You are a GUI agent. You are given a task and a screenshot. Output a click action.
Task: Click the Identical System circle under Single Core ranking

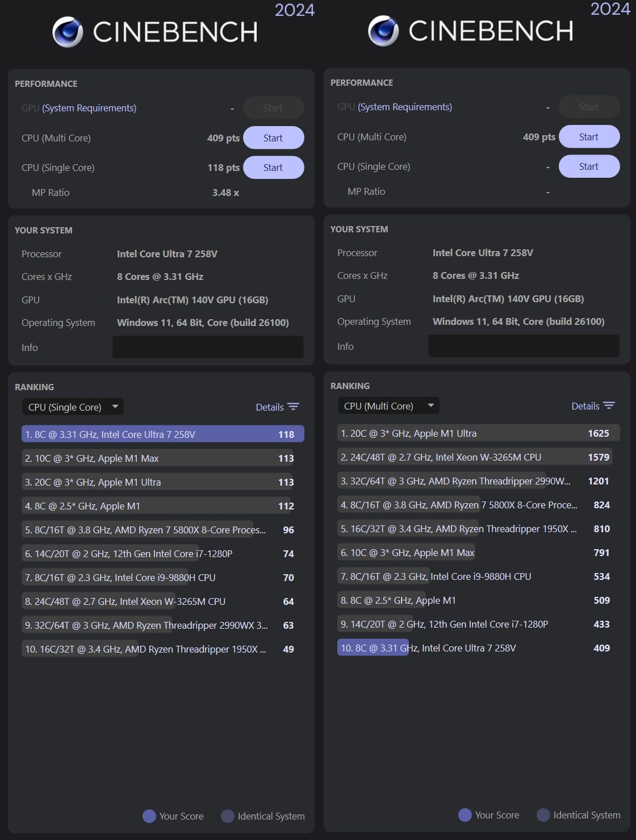coord(228,816)
